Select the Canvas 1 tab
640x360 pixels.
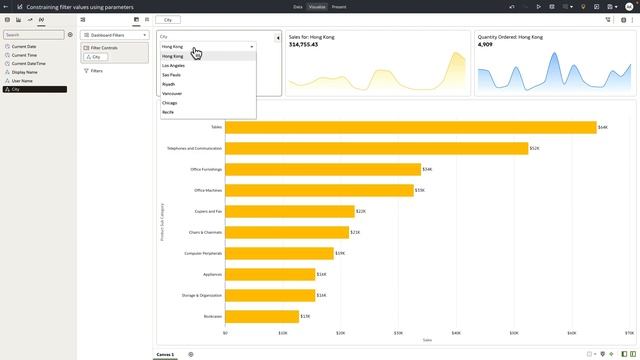165,354
